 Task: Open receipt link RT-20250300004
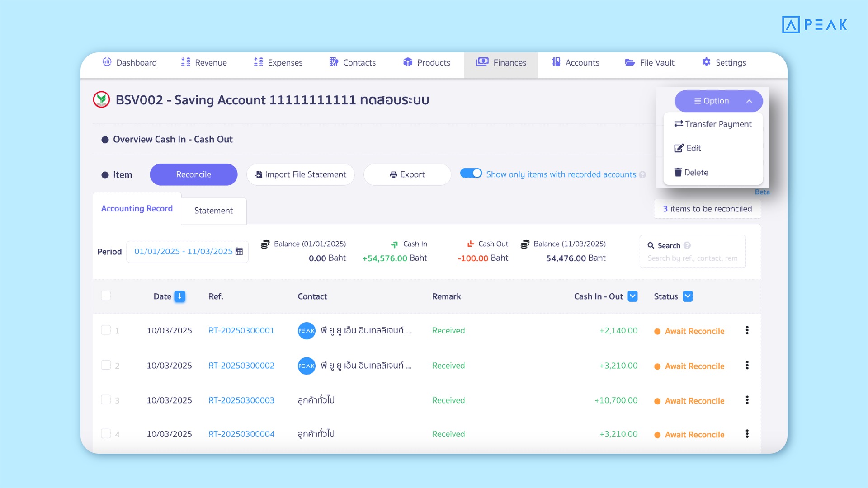click(x=241, y=434)
